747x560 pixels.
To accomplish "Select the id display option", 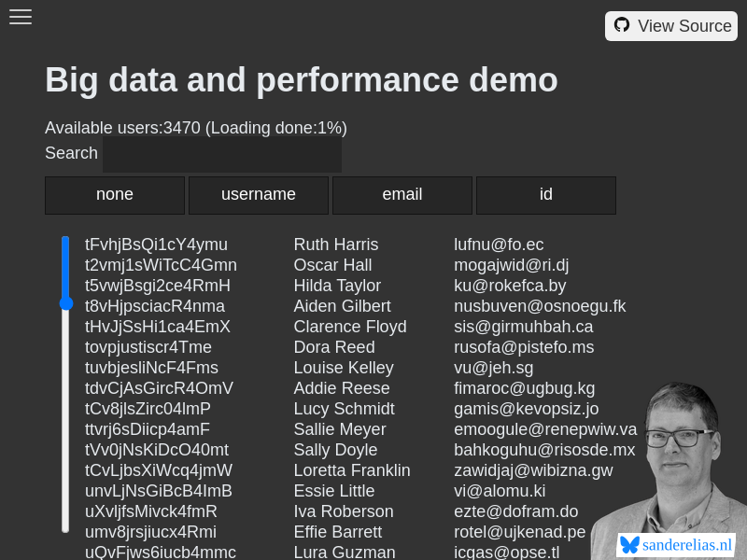I will click(545, 194).
